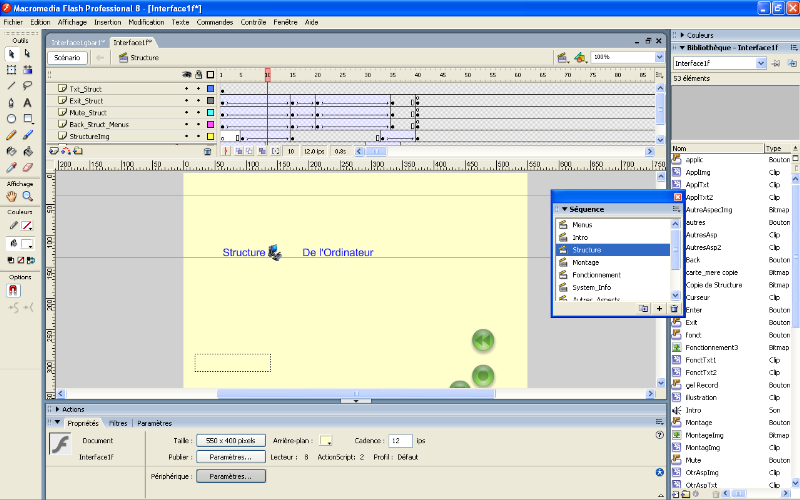Expand the Actions panel
Image resolution: width=800 pixels, height=500 pixels.
click(73, 409)
